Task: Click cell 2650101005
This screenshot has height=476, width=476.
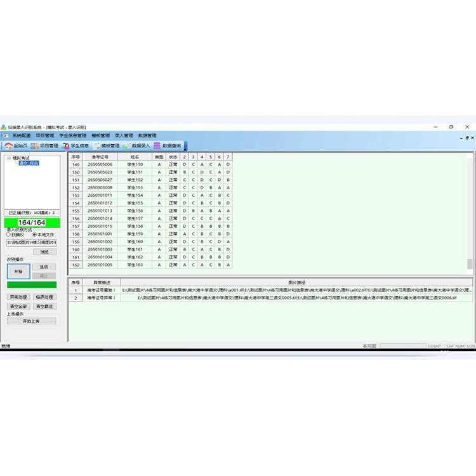Action: pyautogui.click(x=100, y=265)
